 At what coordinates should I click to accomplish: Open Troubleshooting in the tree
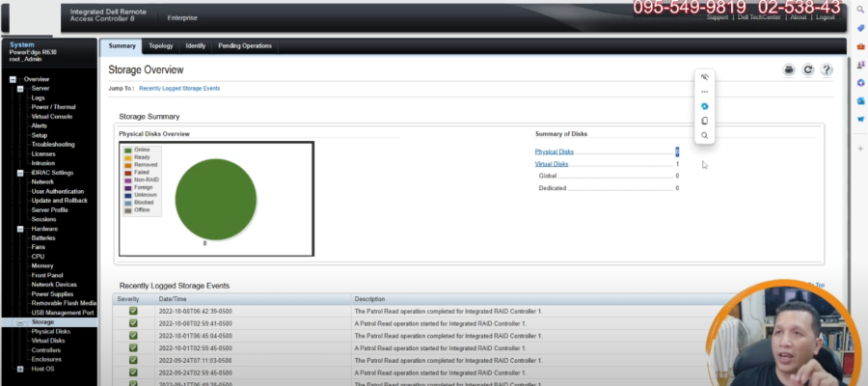(x=53, y=145)
